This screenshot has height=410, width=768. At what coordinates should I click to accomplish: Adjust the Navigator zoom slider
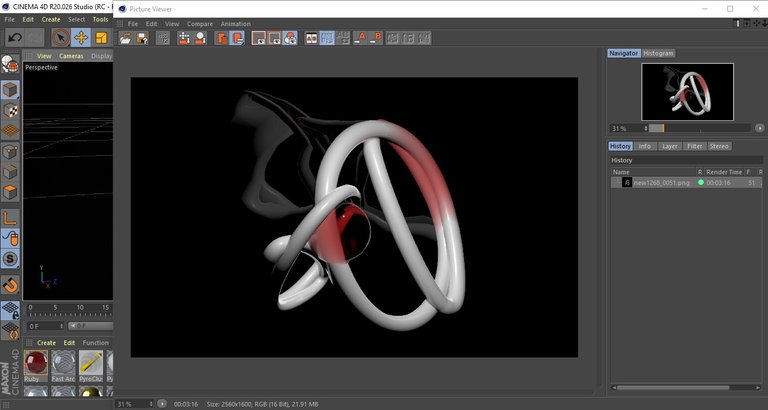pos(699,128)
